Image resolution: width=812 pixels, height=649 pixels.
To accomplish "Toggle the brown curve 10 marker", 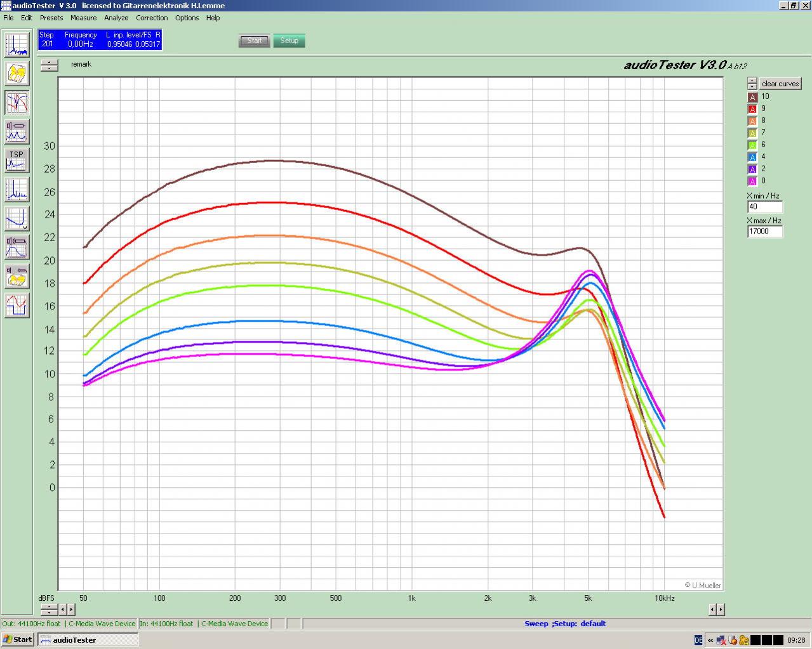I will (752, 97).
